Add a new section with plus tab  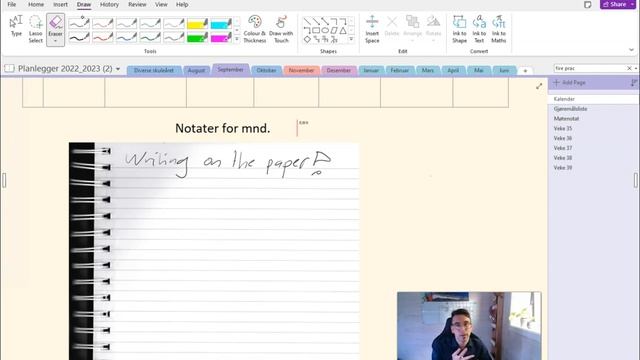[525, 71]
